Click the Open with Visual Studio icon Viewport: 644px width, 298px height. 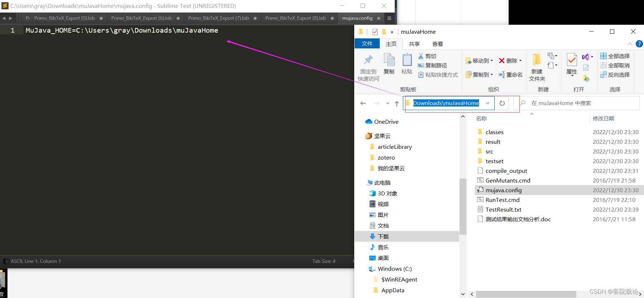coord(586,57)
